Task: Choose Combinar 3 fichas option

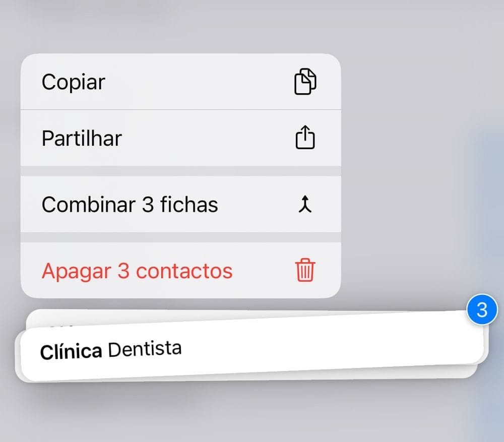Action: click(180, 205)
